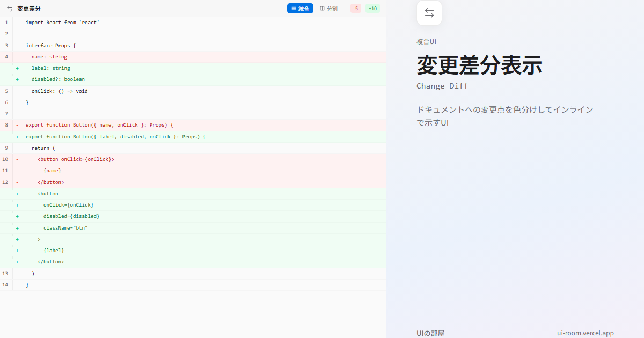Switch to 統合 unified view
Image resolution: width=644 pixels, height=338 pixels.
click(x=300, y=9)
